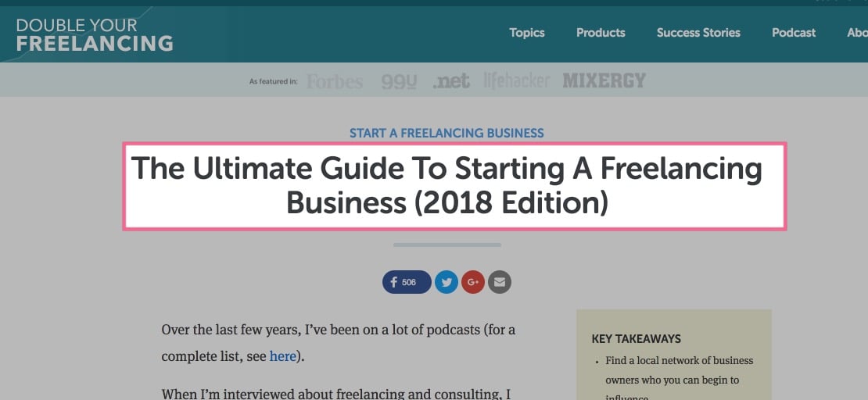This screenshot has height=400, width=868.
Task: Click the 'As featured in:' label
Action: pyautogui.click(x=274, y=81)
